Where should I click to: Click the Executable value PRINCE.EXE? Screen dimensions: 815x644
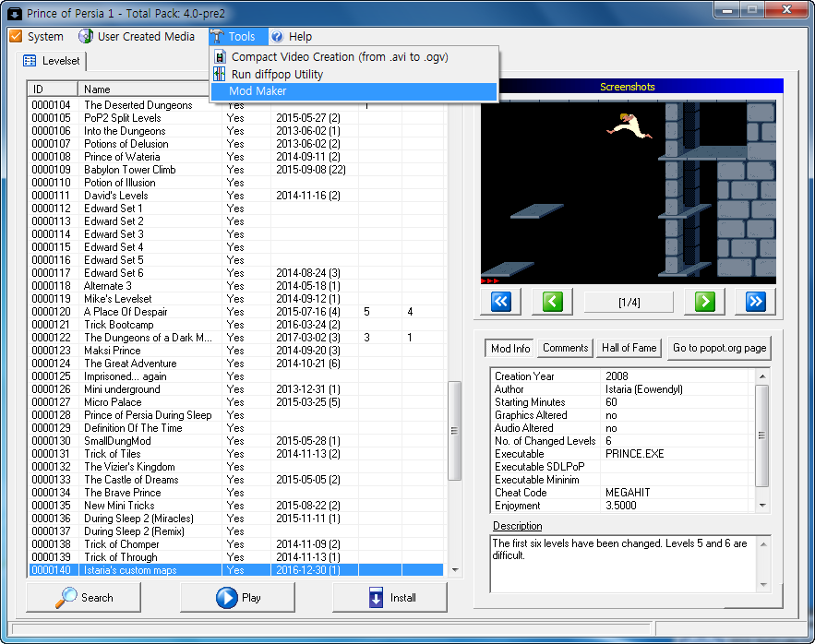[635, 454]
